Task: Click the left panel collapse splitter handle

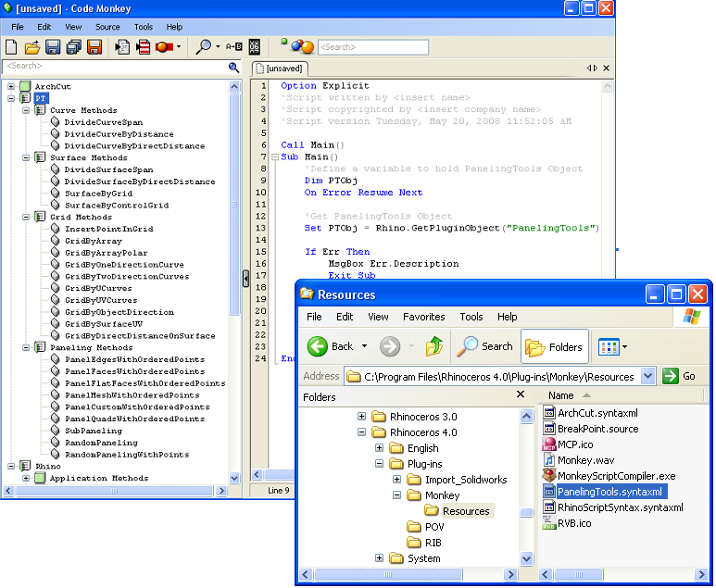Action: click(245, 278)
